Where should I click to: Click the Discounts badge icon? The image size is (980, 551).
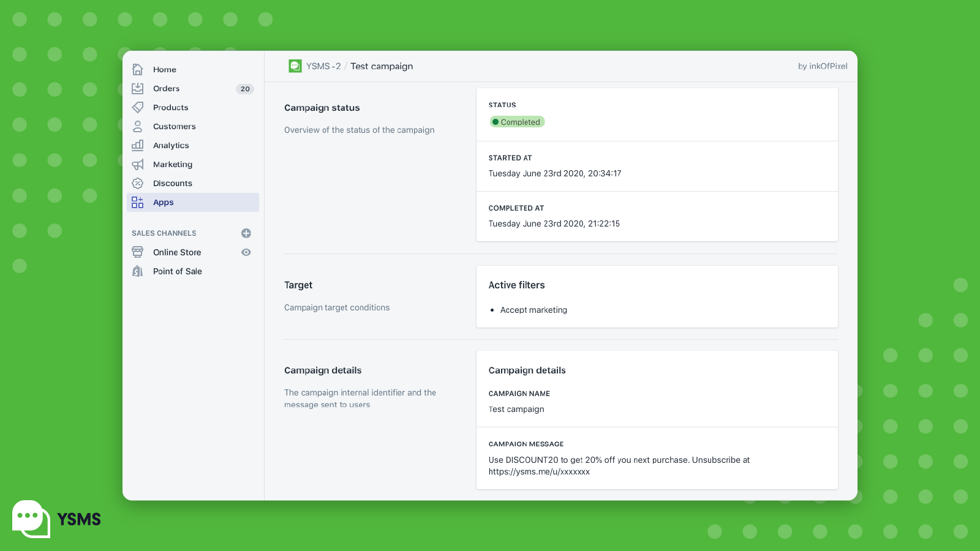tap(138, 183)
